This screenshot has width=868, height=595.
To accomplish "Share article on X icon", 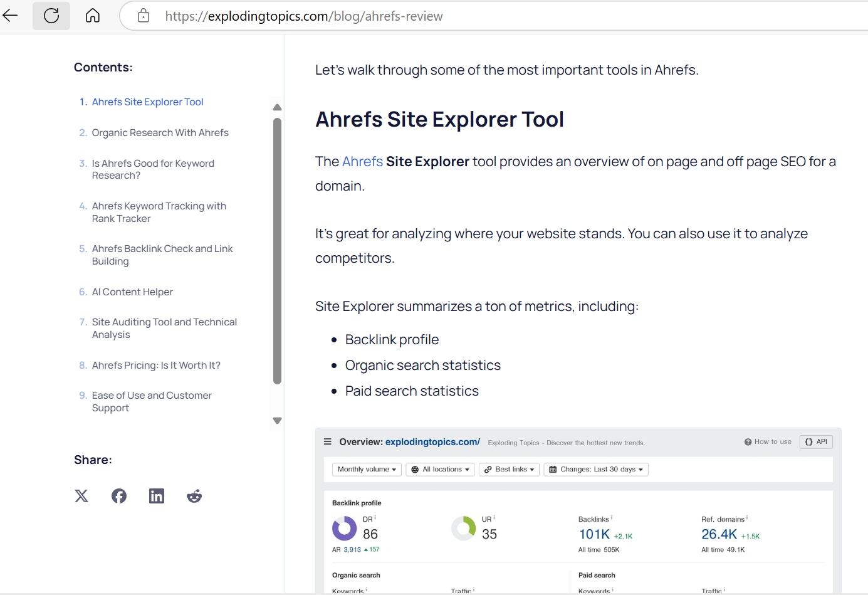I will coord(81,496).
